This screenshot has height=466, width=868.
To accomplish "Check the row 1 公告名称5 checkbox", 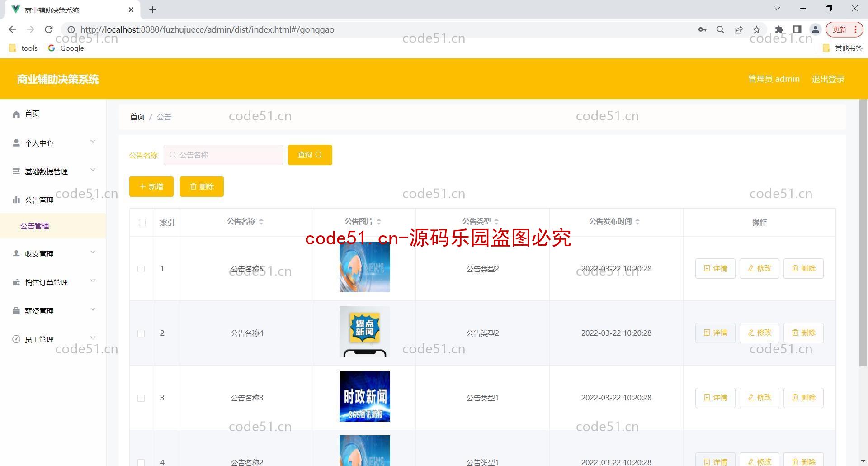I will (x=141, y=269).
